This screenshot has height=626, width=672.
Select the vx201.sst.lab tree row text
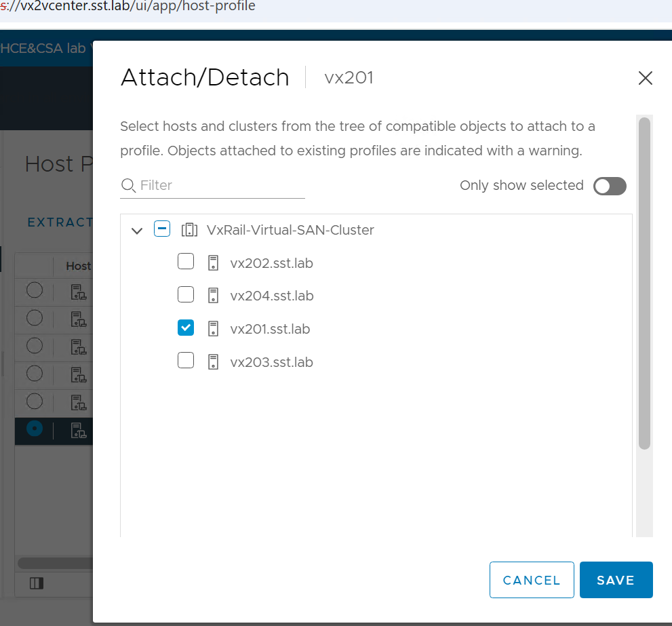(270, 329)
